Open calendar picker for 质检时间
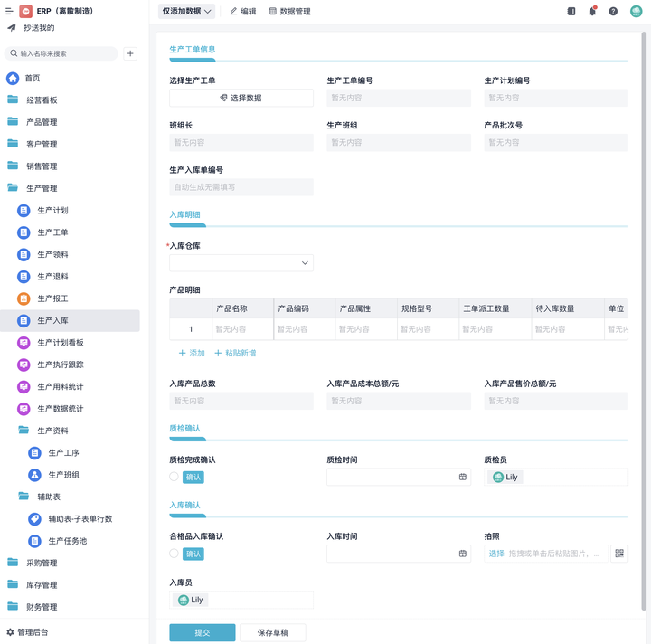651x644 pixels. (x=463, y=477)
